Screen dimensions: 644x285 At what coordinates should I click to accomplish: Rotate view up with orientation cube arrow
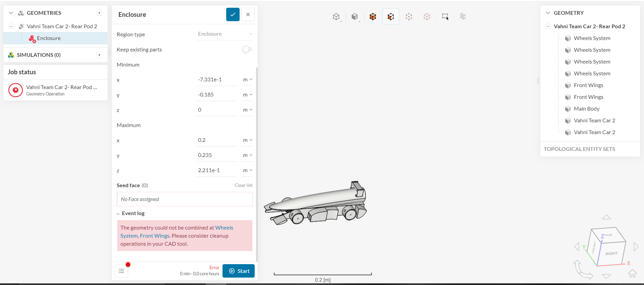pyautogui.click(x=606, y=217)
